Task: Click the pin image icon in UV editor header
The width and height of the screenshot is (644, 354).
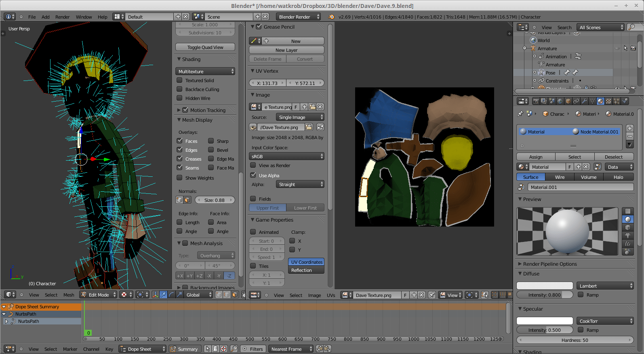Action: 432,295
